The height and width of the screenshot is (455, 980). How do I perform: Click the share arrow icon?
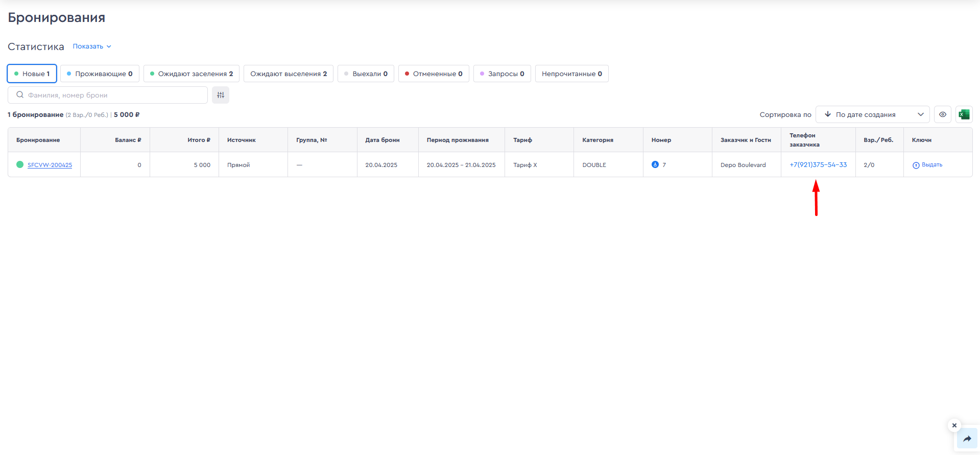967,439
